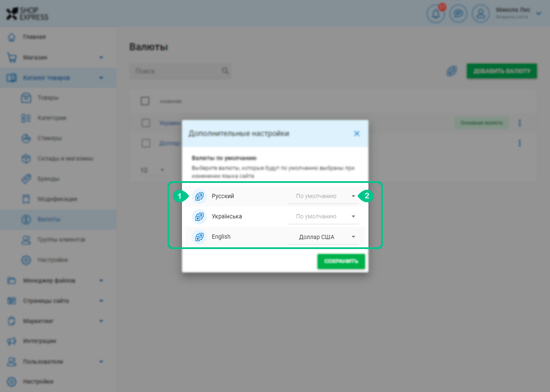The image size is (550, 392).
Task: Click the Валюты dollar icon
Action: [x=26, y=219]
